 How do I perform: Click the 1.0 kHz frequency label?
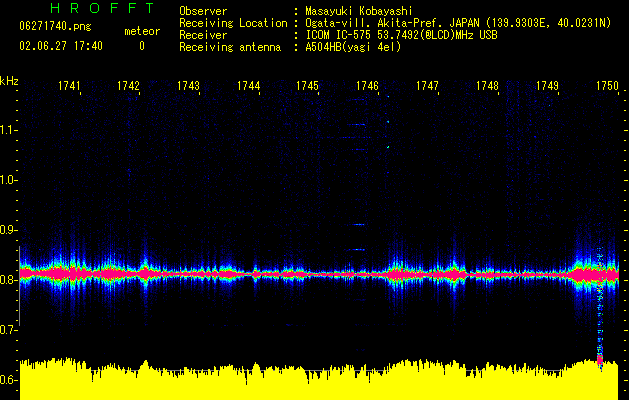pyautogui.click(x=9, y=180)
